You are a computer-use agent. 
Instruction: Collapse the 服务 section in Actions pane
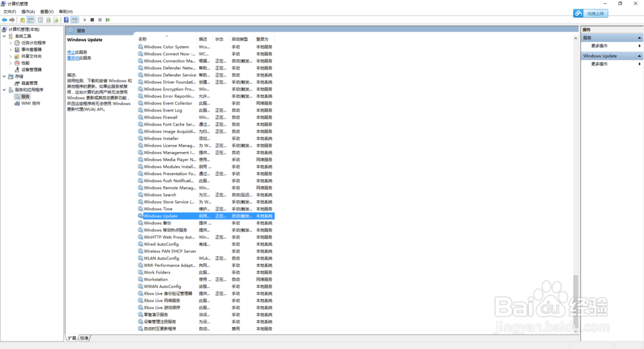pos(639,38)
